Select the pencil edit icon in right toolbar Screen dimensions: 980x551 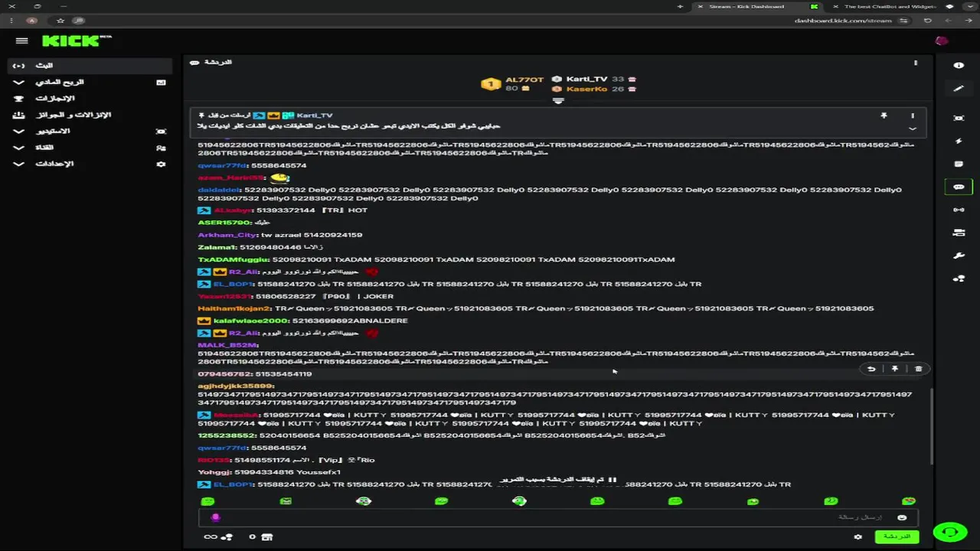(x=959, y=89)
